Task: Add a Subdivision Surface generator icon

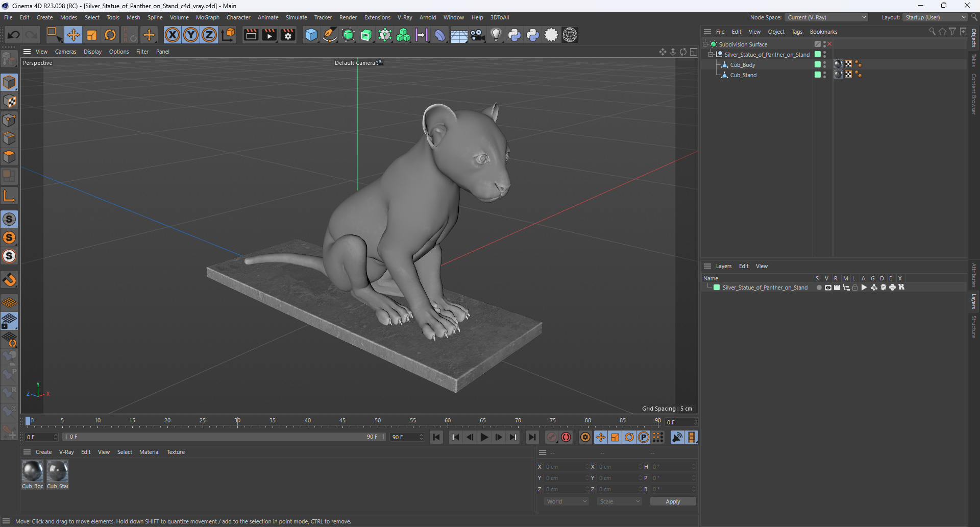Action: point(348,35)
